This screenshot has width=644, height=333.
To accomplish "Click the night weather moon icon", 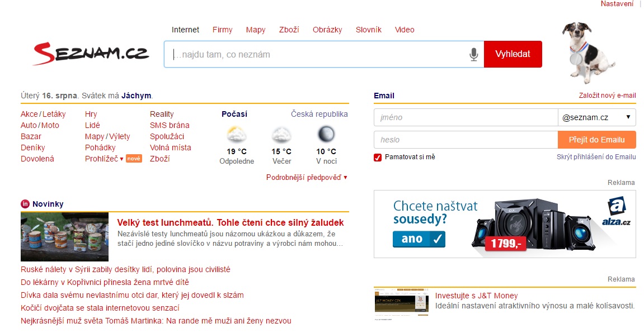I will tap(326, 134).
